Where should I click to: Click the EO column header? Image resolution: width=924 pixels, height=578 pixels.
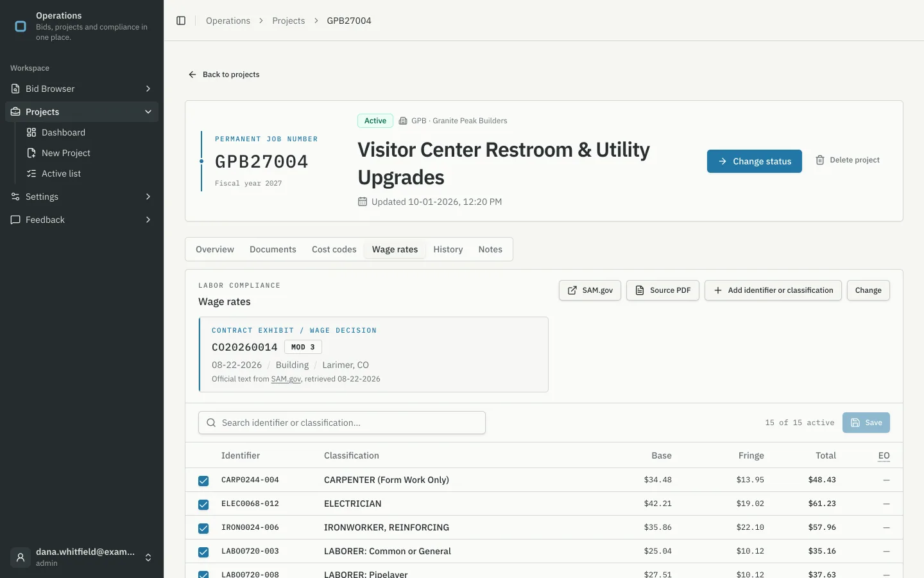coord(884,455)
